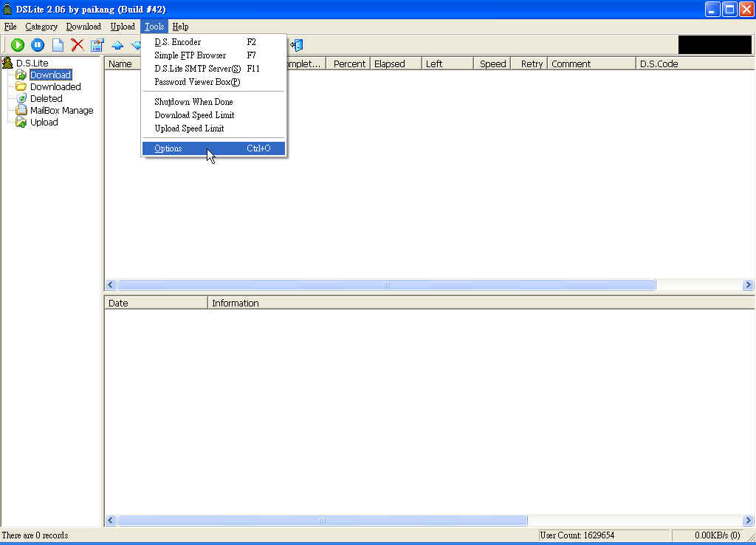Click the Download folder icon in tree
This screenshot has height=545, width=756.
21,75
